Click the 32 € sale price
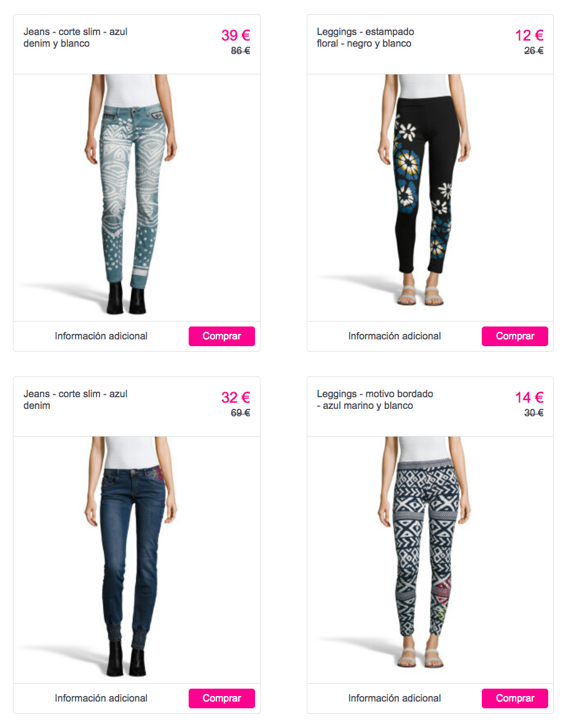Image resolution: width=574 pixels, height=728 pixels. (x=236, y=397)
